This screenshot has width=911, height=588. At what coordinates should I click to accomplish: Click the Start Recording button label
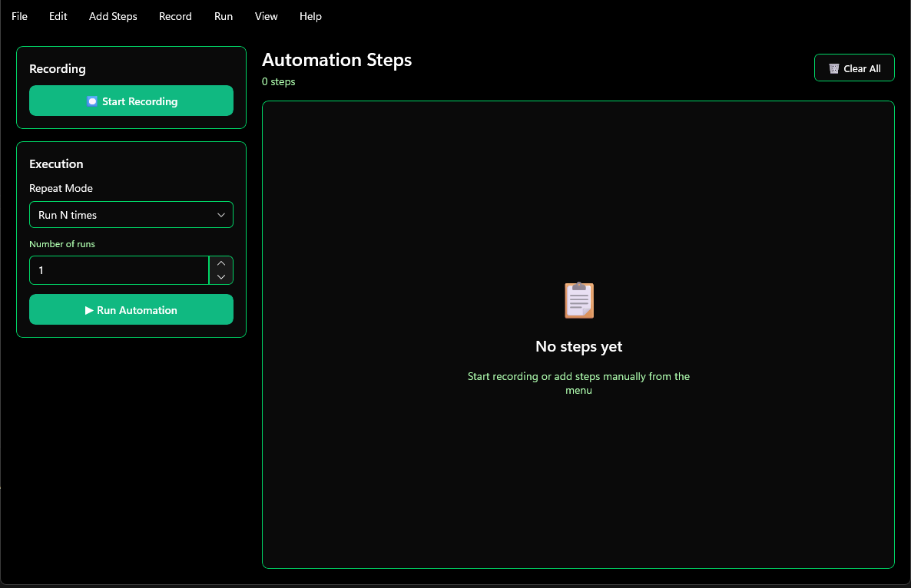tap(140, 101)
